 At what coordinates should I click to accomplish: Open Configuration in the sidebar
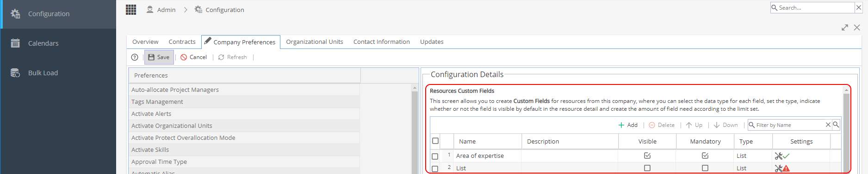(58, 14)
